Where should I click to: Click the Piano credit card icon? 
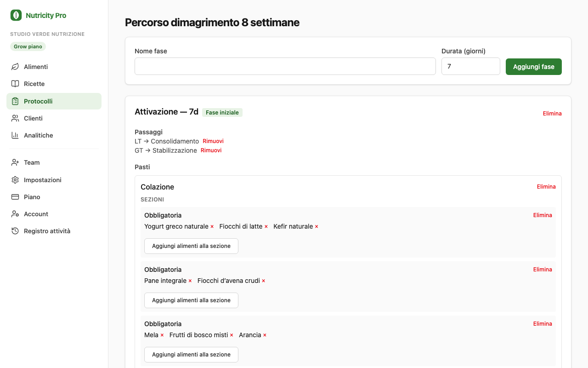pos(15,197)
